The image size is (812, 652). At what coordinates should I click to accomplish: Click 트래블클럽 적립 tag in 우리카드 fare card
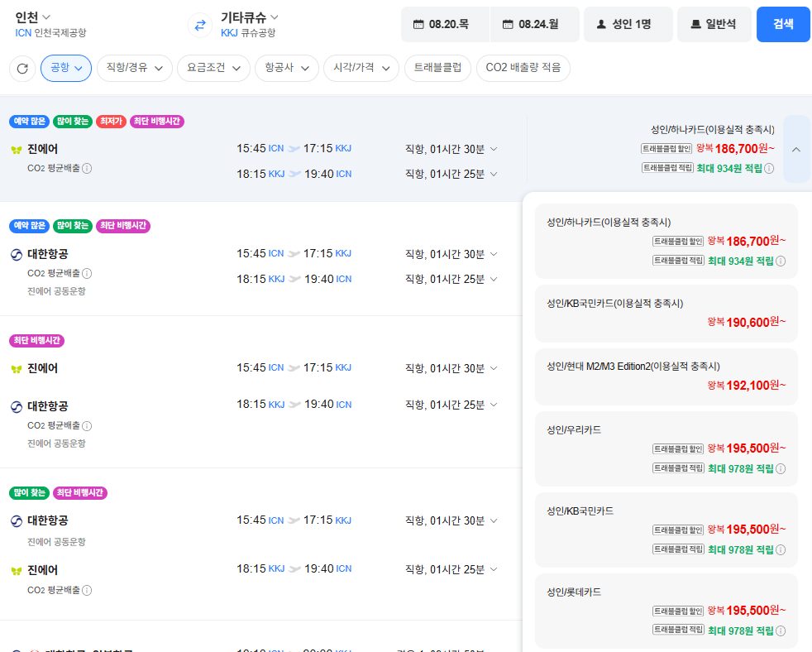tap(678, 468)
